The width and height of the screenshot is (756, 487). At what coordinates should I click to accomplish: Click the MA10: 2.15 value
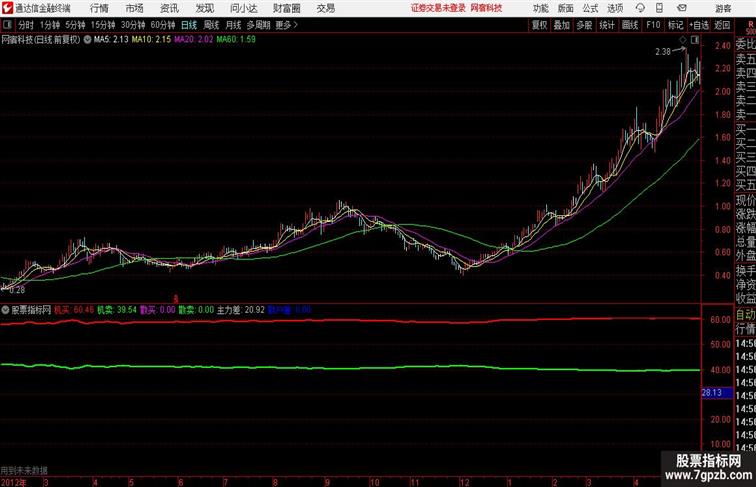(x=151, y=40)
